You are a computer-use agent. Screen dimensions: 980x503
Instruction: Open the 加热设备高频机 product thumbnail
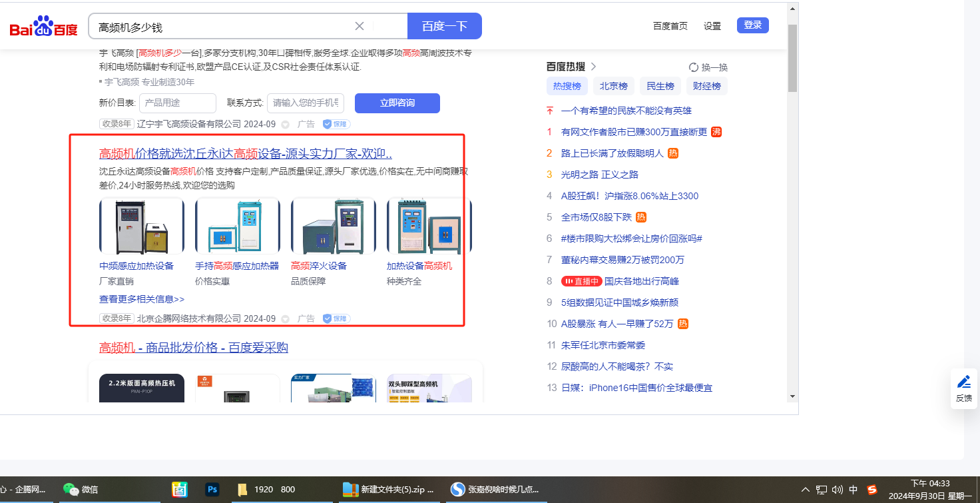pyautogui.click(x=429, y=226)
